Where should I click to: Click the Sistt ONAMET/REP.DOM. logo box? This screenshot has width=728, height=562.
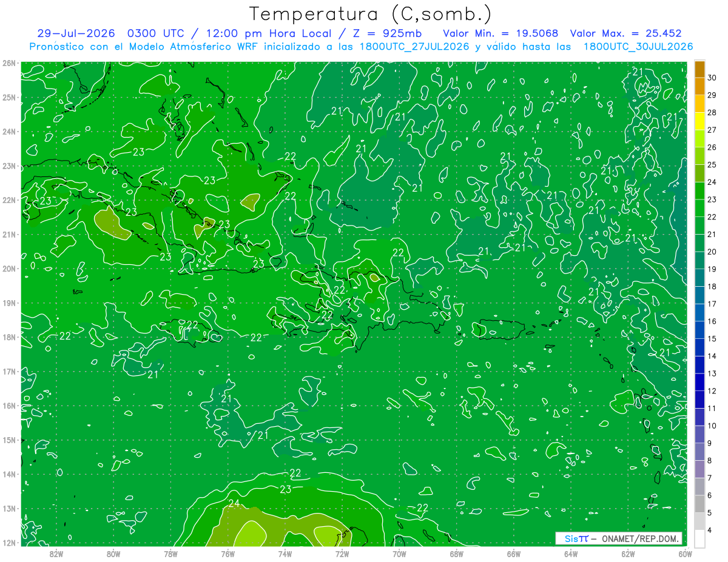[619, 538]
